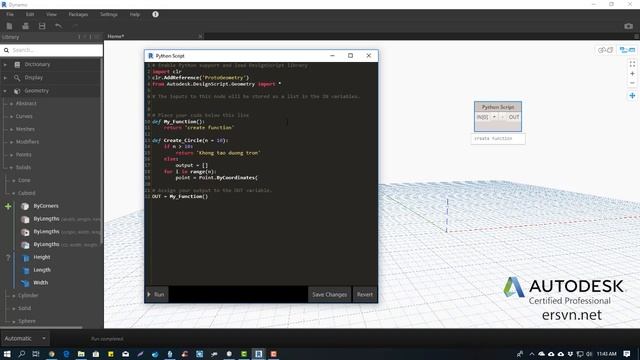
Task: Click the blue pan mode icon
Action: (632, 96)
